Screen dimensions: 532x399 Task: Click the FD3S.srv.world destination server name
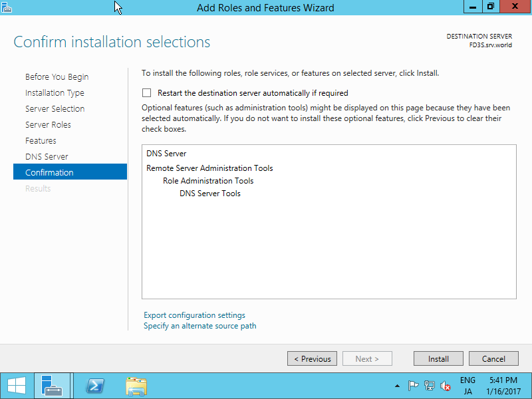pos(491,45)
